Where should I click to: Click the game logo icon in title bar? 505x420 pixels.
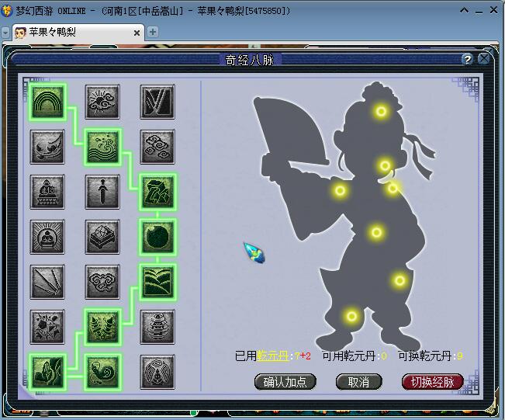tap(7, 11)
